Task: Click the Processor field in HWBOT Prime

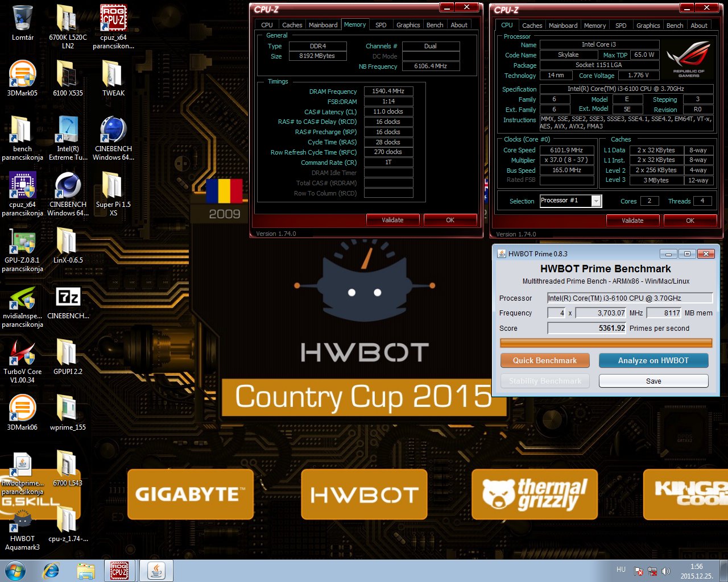Action: (x=630, y=298)
